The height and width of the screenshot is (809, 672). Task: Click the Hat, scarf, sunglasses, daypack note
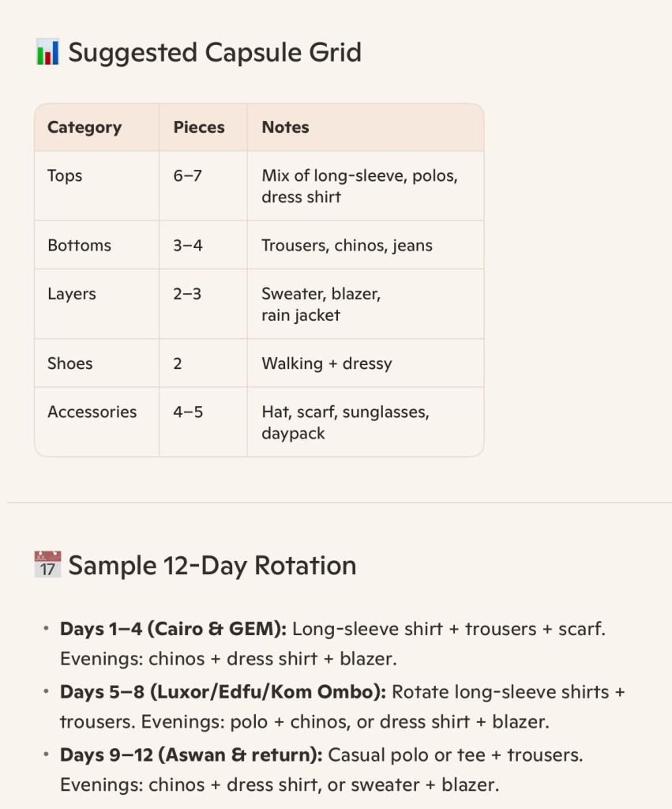tap(345, 423)
